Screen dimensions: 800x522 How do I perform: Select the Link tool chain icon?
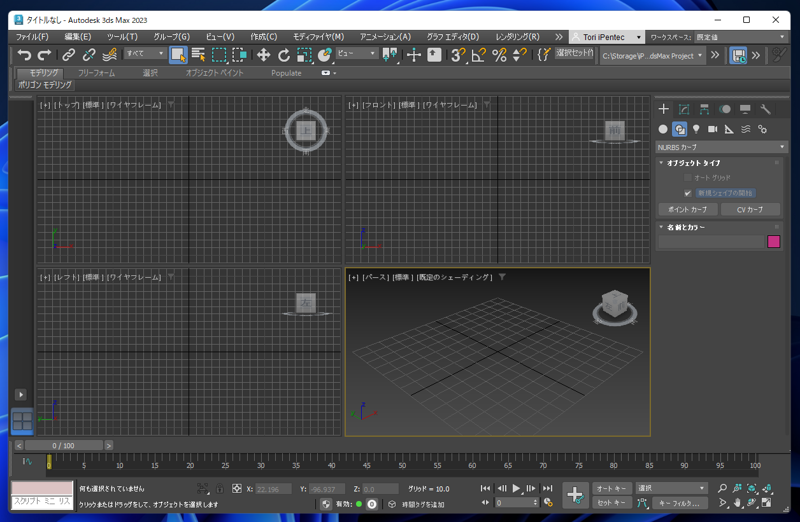click(68, 55)
